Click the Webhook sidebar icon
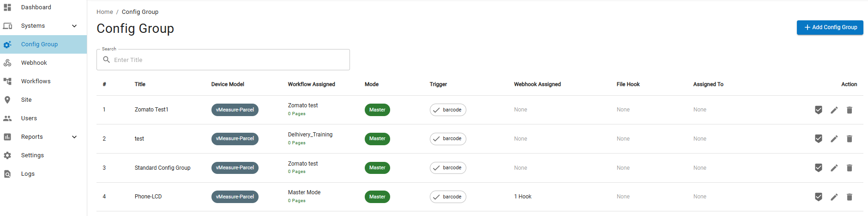The width and height of the screenshot is (868, 216). [x=7, y=63]
